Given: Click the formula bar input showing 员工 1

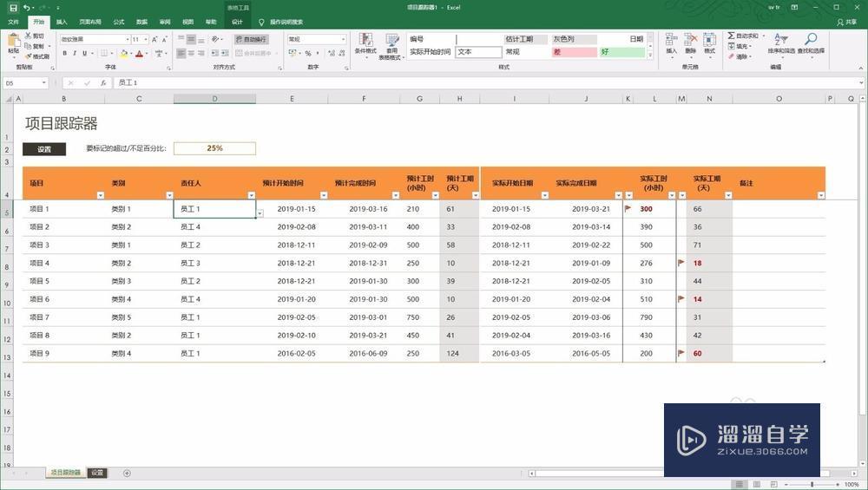Looking at the screenshot, I should (x=487, y=83).
